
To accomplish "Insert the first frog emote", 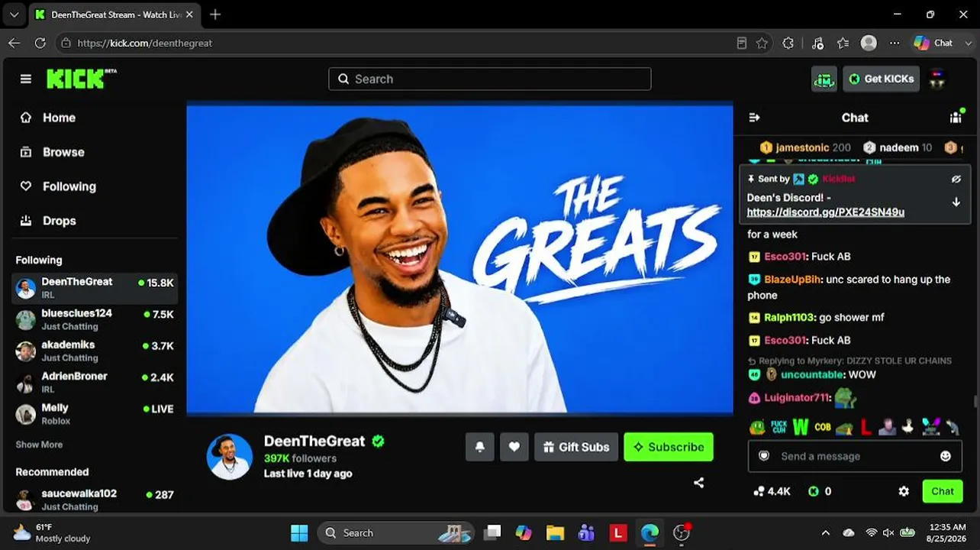I will pyautogui.click(x=756, y=427).
